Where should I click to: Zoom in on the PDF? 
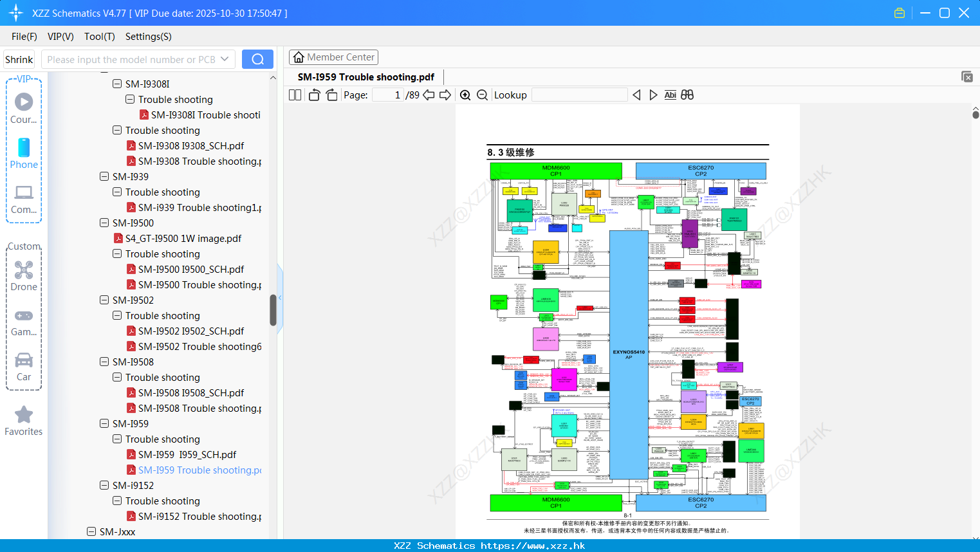point(465,95)
